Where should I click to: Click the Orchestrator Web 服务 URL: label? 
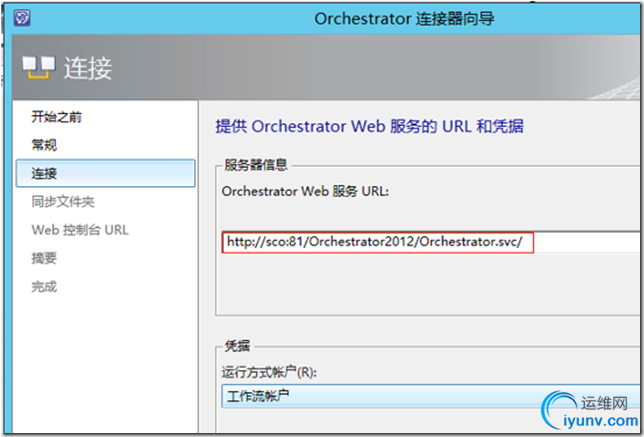305,191
